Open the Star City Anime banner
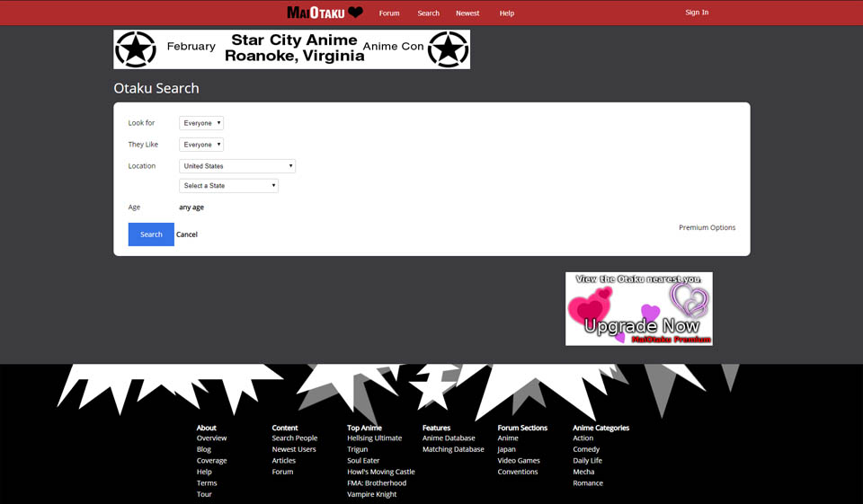 pyautogui.click(x=295, y=49)
